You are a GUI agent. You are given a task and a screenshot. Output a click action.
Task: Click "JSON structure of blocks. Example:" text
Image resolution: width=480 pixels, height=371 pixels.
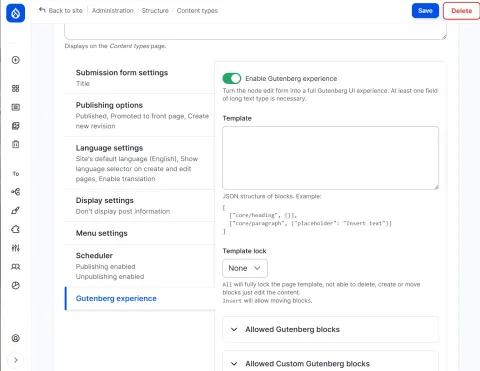(x=272, y=196)
